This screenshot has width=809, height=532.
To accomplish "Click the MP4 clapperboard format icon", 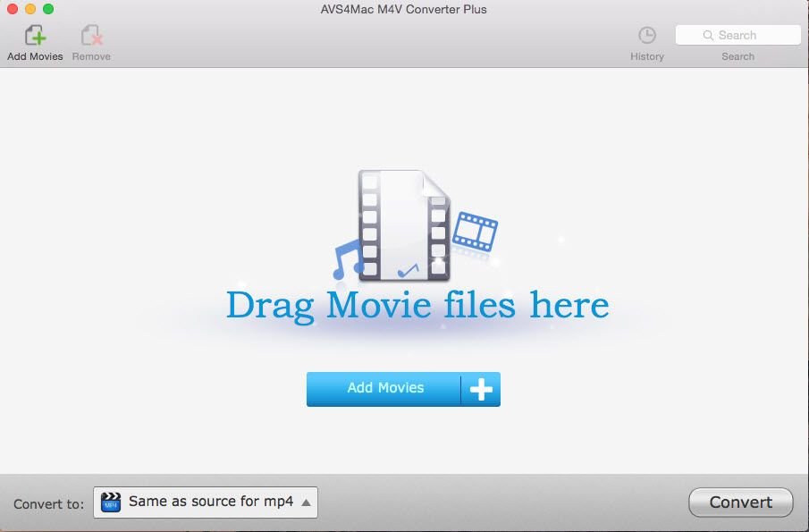I will click(111, 502).
